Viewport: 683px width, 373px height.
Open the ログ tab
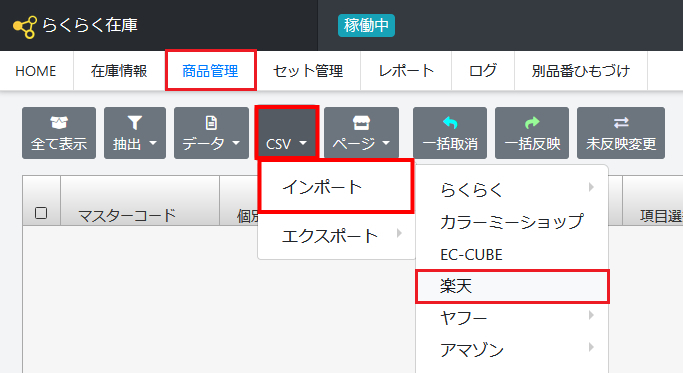tap(483, 71)
